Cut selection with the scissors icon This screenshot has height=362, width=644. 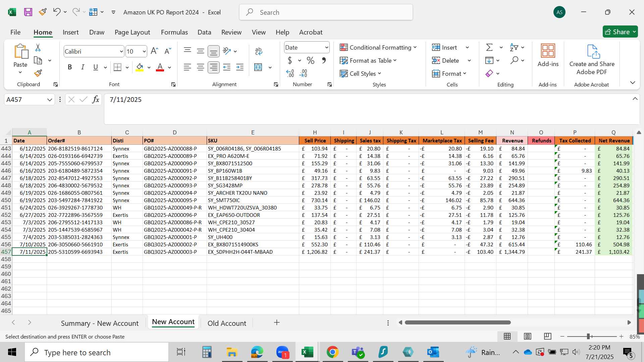tap(38, 48)
